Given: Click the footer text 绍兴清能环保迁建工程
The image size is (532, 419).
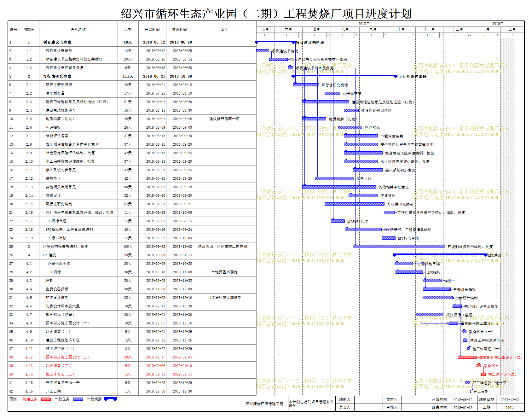Looking at the screenshot, I should coord(264,404).
